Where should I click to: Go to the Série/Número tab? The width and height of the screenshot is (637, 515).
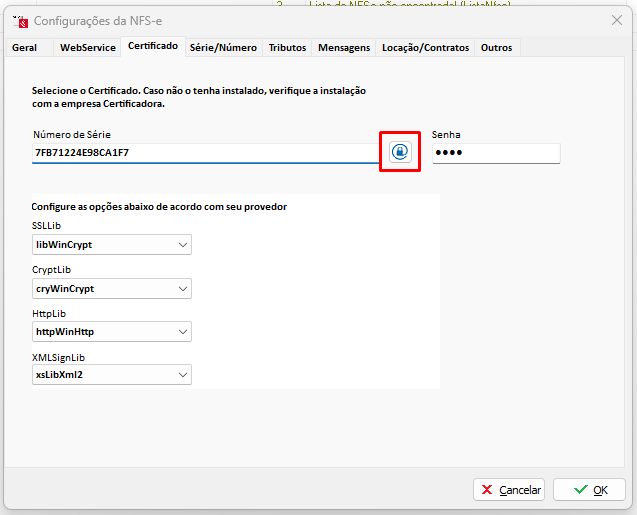tap(223, 48)
